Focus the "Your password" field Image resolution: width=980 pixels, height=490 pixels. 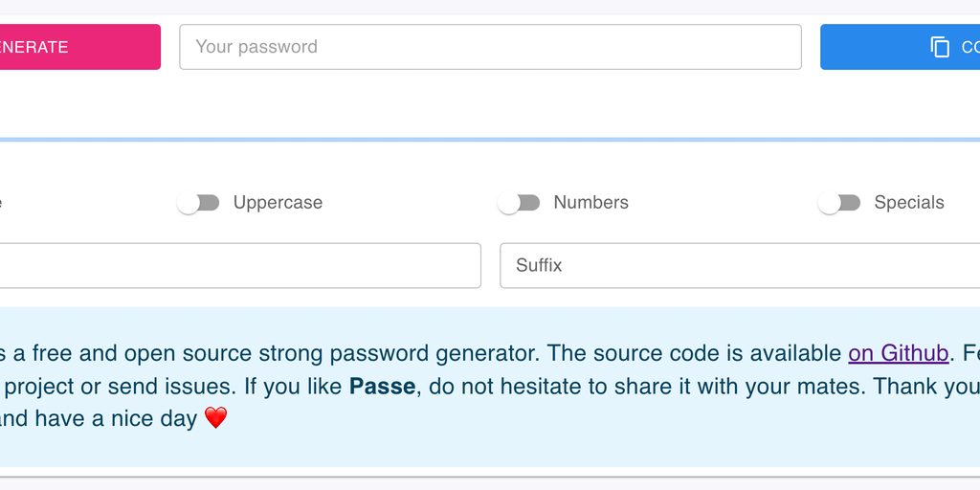(x=490, y=47)
